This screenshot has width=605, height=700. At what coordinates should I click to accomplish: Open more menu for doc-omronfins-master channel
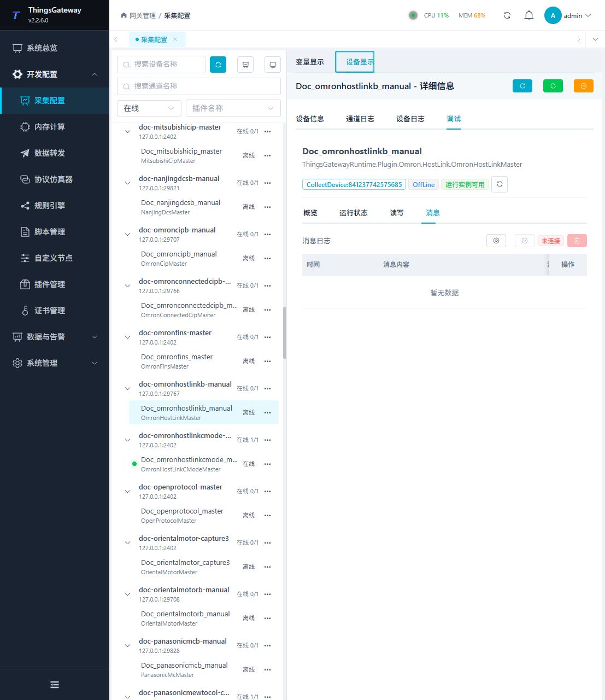point(268,337)
